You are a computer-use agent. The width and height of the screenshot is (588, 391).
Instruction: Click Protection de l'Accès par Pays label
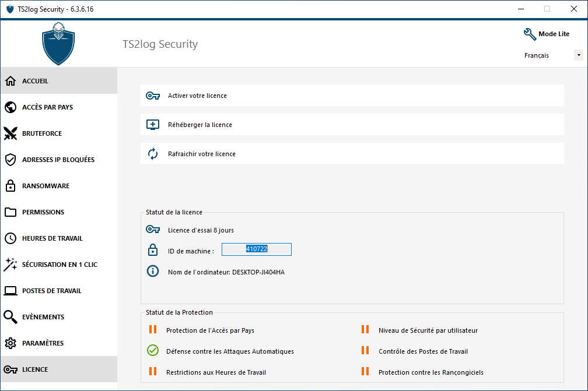pyautogui.click(x=210, y=330)
